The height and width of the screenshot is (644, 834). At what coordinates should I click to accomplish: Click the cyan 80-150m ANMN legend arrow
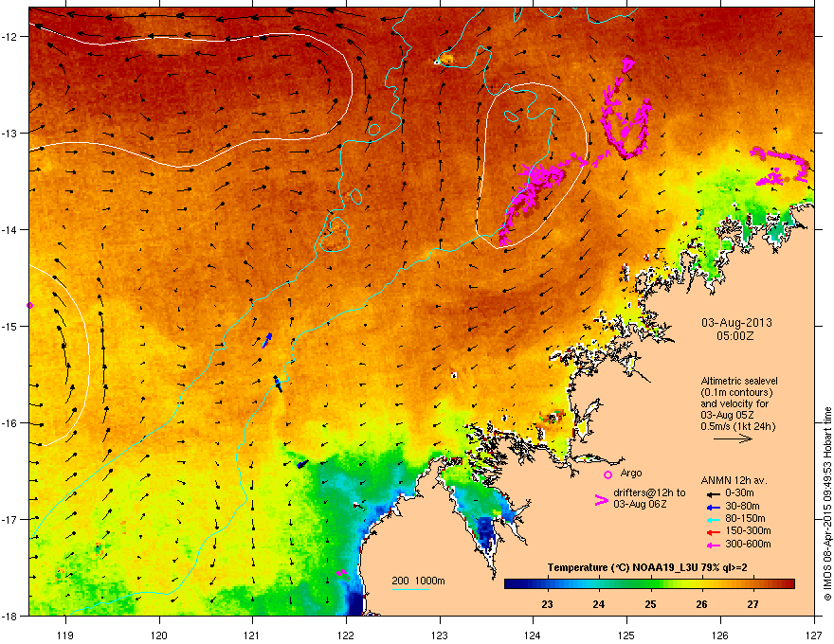pyautogui.click(x=712, y=519)
